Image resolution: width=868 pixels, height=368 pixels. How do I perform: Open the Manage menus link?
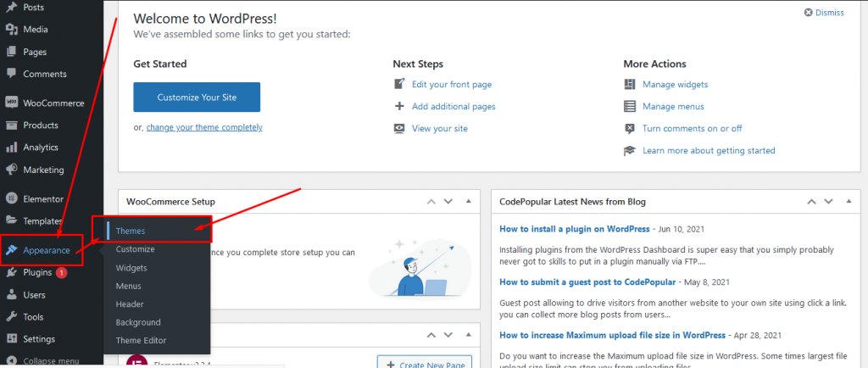[673, 106]
